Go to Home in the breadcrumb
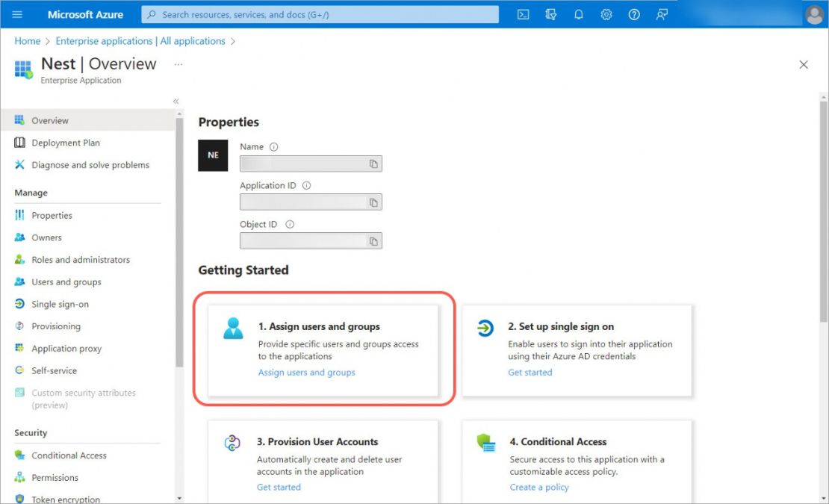Image resolution: width=829 pixels, height=504 pixels. click(28, 41)
